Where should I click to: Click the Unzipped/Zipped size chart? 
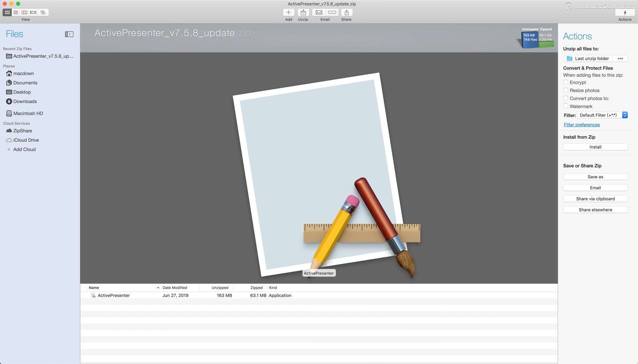[537, 38]
